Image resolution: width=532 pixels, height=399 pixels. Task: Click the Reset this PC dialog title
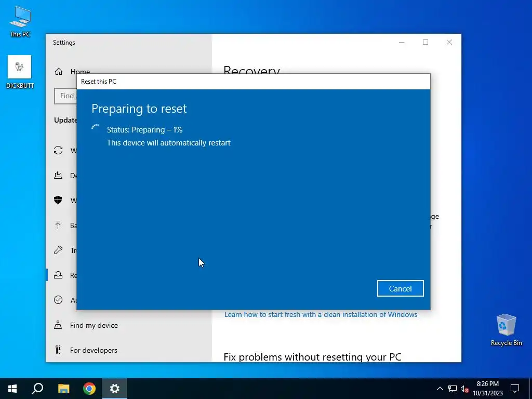pos(98,82)
